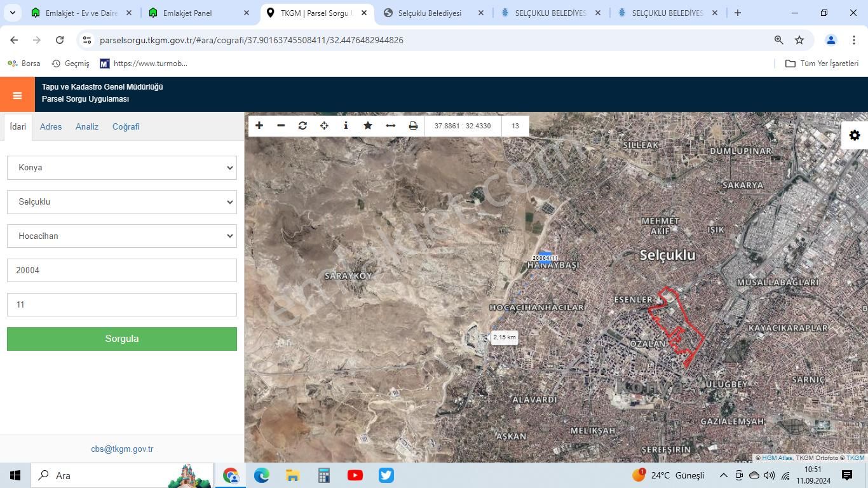Refresh the map with the reload icon
Viewport: 868px width, 488px height.
[302, 126]
